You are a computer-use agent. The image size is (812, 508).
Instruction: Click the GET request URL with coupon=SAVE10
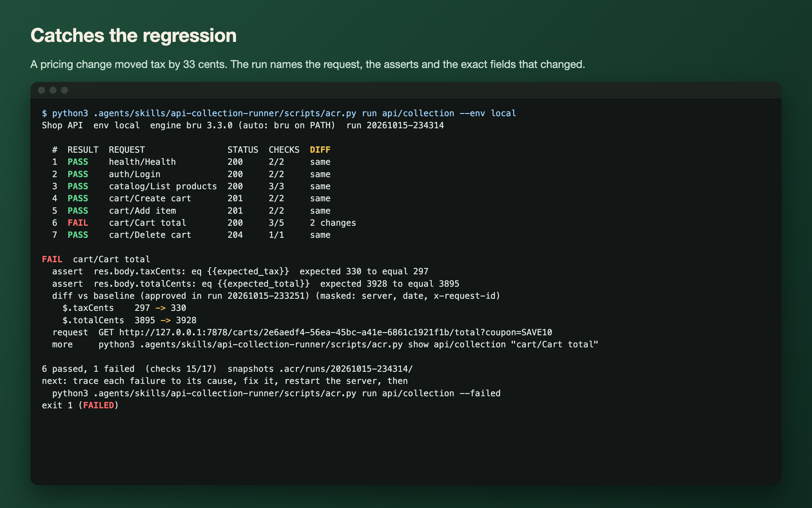[x=325, y=332]
